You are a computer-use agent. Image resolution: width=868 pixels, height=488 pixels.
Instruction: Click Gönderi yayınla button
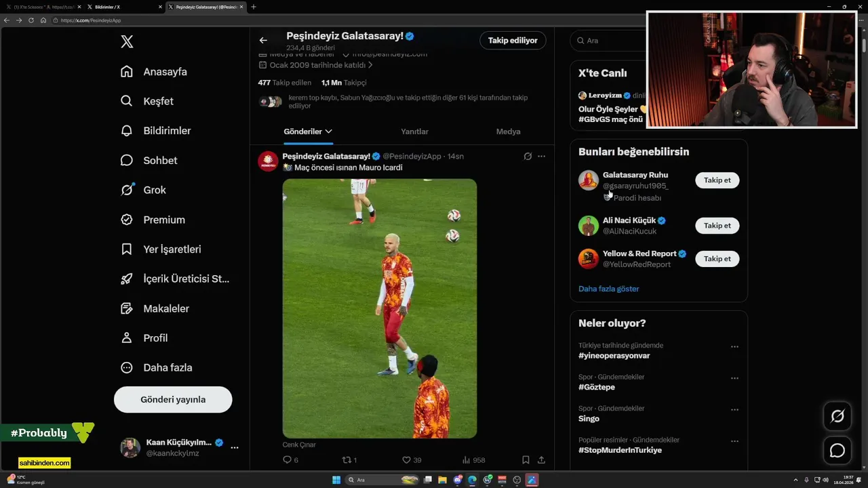tap(173, 399)
